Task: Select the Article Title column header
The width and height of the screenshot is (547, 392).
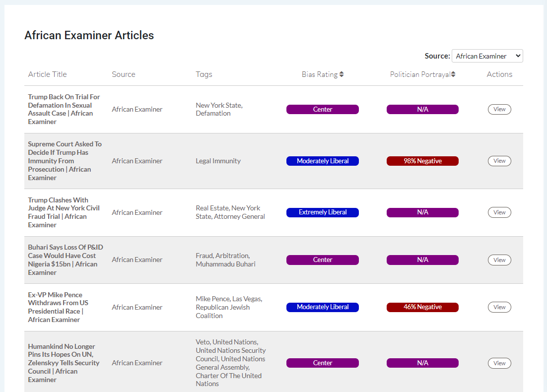Action: (47, 74)
